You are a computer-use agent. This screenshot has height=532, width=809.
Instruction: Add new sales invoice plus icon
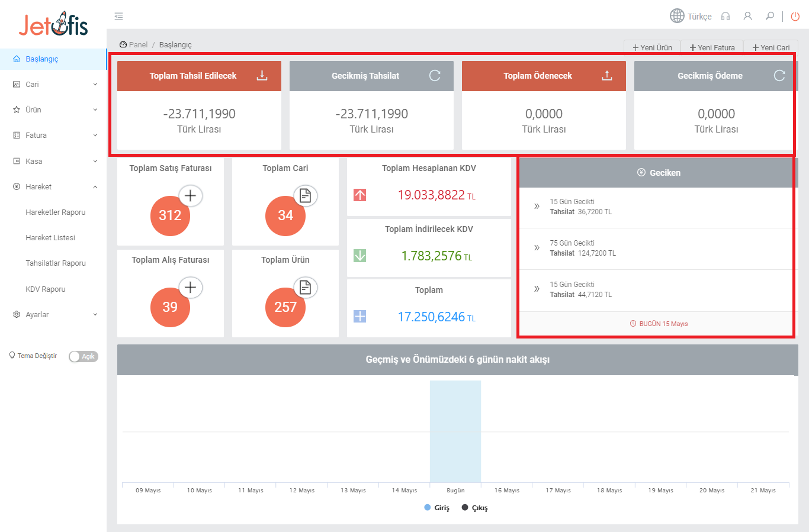[191, 196]
